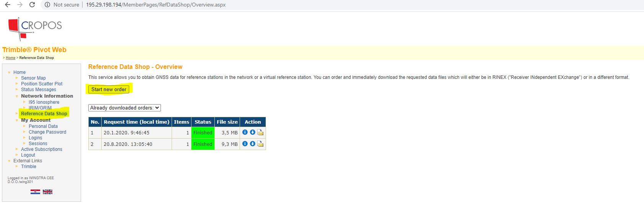Show info for order 2
644x206 pixels.
[x=245, y=144]
